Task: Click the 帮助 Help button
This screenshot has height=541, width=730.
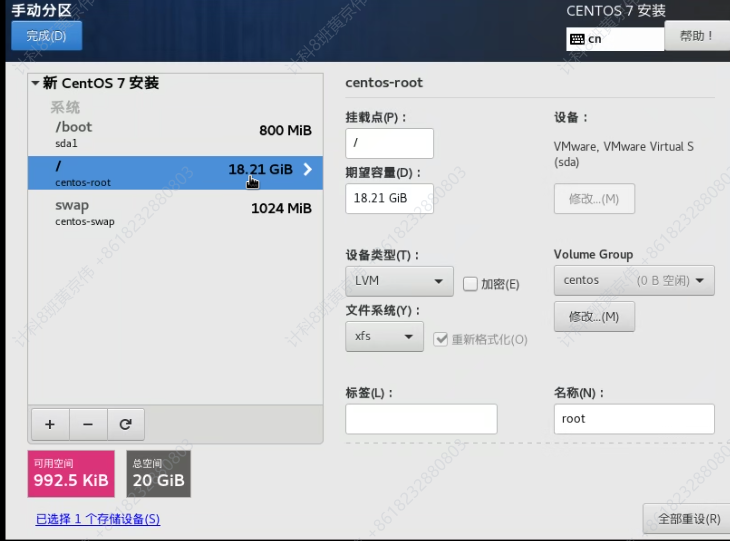Action: click(x=696, y=36)
